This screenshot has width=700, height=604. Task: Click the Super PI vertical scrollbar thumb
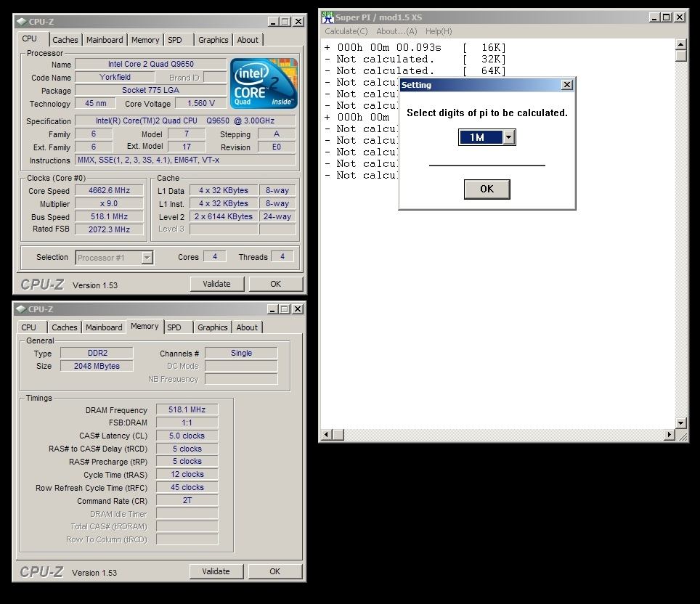click(681, 56)
